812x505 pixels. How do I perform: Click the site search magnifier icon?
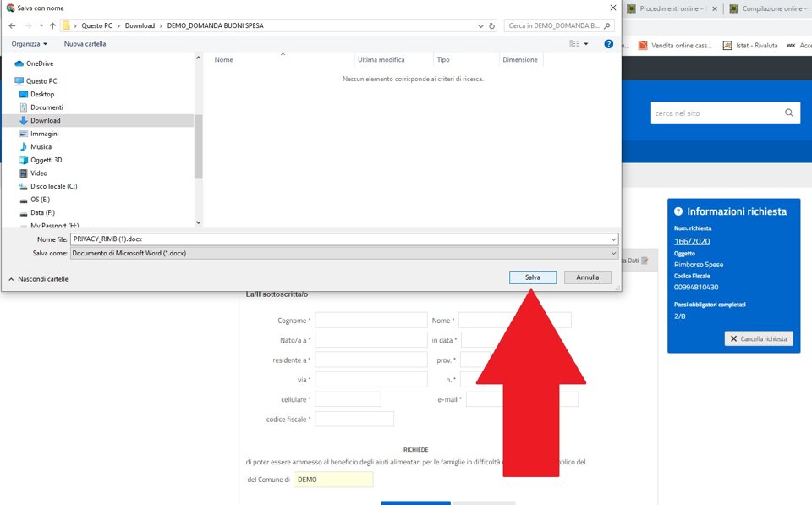click(789, 113)
